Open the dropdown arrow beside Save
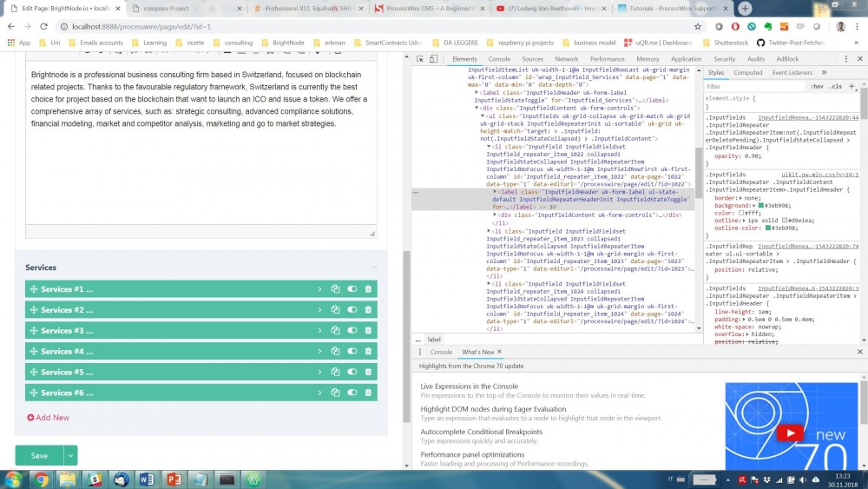The width and height of the screenshot is (868, 489). (x=70, y=455)
